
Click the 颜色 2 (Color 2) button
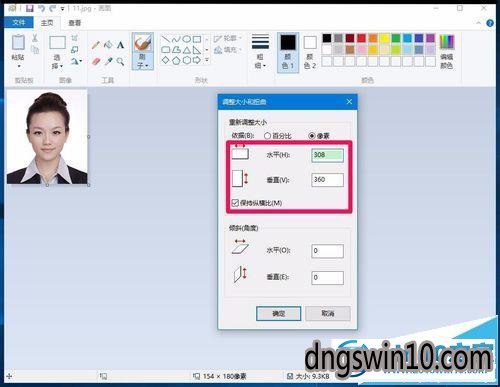coord(310,52)
